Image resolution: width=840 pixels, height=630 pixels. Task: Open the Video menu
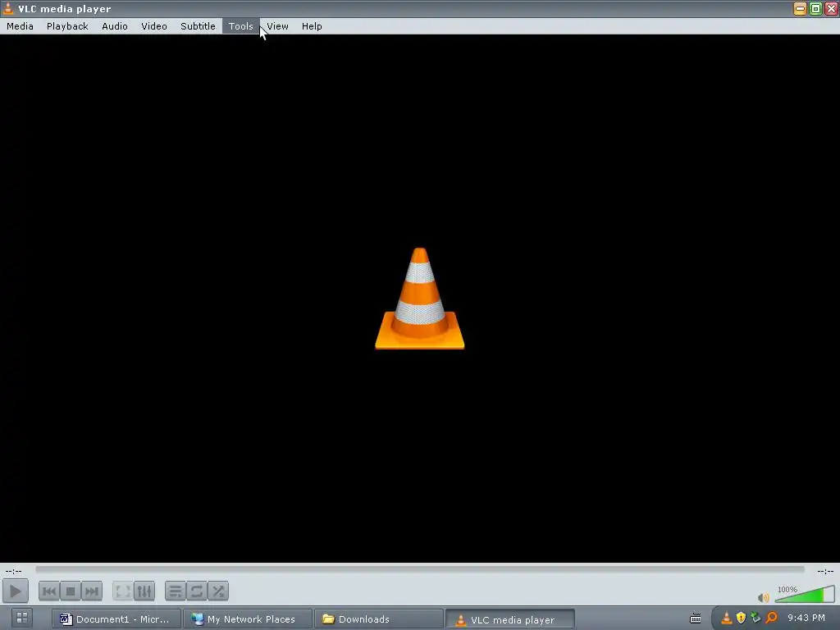(x=154, y=26)
